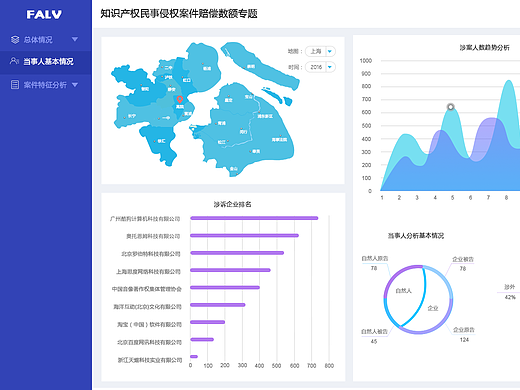Viewport: 520px width, 390px height.
Task: Select the 嘉定 district on the map
Action: coord(228,100)
